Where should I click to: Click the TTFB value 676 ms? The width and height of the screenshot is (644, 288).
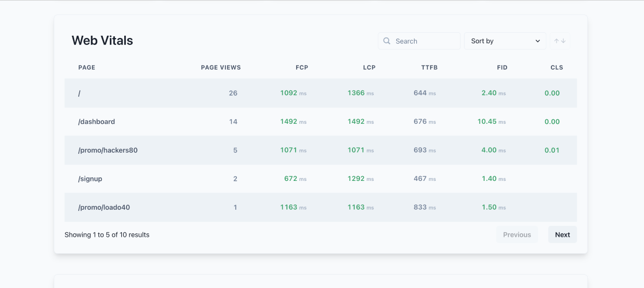click(425, 122)
